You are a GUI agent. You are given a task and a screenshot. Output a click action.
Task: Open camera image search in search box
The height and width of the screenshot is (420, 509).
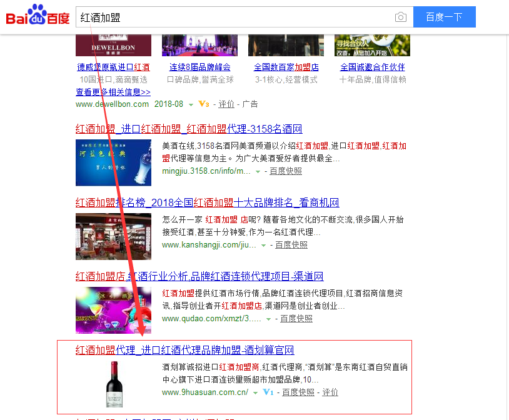pos(400,17)
